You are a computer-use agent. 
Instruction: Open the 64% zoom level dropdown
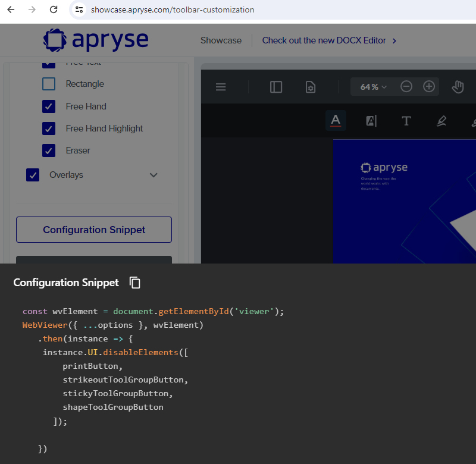(372, 87)
